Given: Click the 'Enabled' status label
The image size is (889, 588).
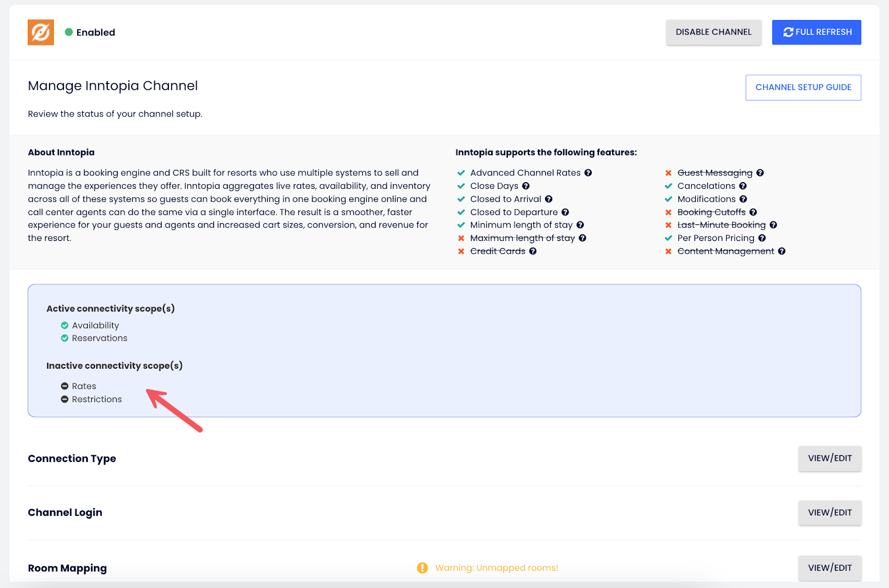Looking at the screenshot, I should 96,32.
